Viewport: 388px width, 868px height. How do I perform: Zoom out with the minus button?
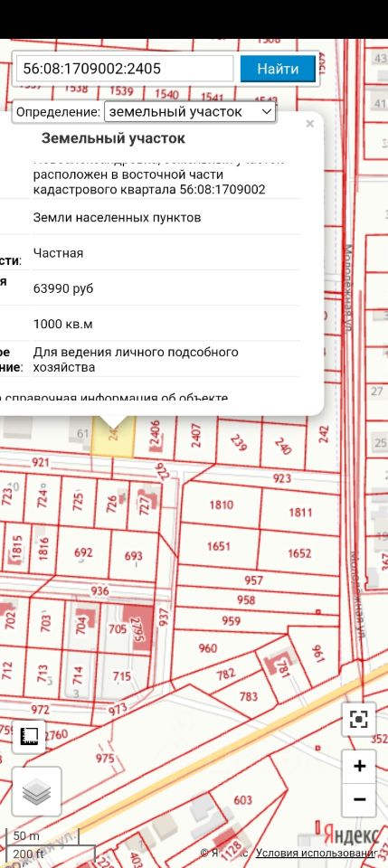[x=359, y=800]
